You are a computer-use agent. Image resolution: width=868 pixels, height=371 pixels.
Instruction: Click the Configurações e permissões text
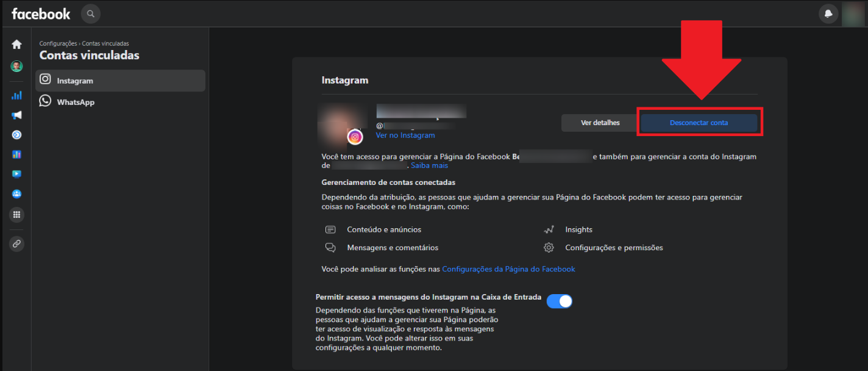[614, 248]
